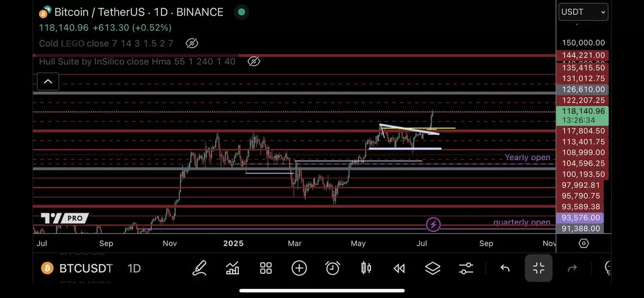Click the 131,012.75 price level label

click(x=583, y=78)
